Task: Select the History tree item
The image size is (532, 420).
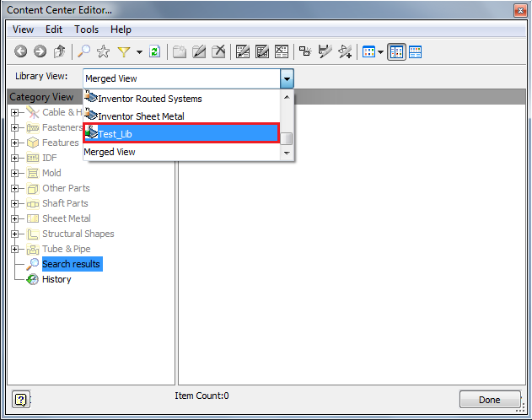Action: tap(56, 279)
